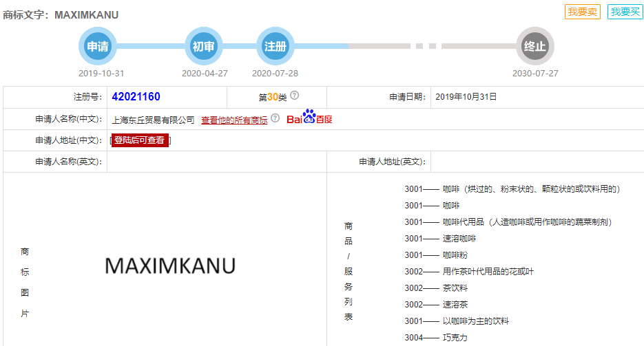
Task: Click the 我要买 button
Action: pos(625,12)
